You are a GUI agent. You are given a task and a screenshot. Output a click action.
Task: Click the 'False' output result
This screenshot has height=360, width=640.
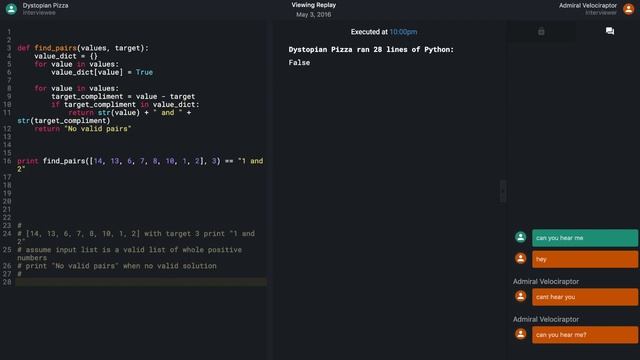pyautogui.click(x=299, y=62)
